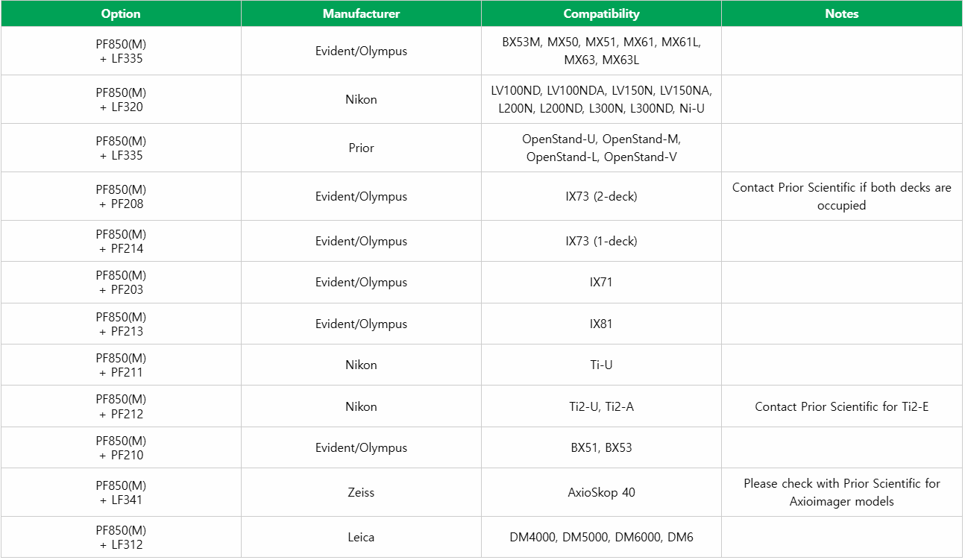This screenshot has width=965, height=560.
Task: Select the AxioSkop 40 compatibility cell
Action: tap(601, 492)
